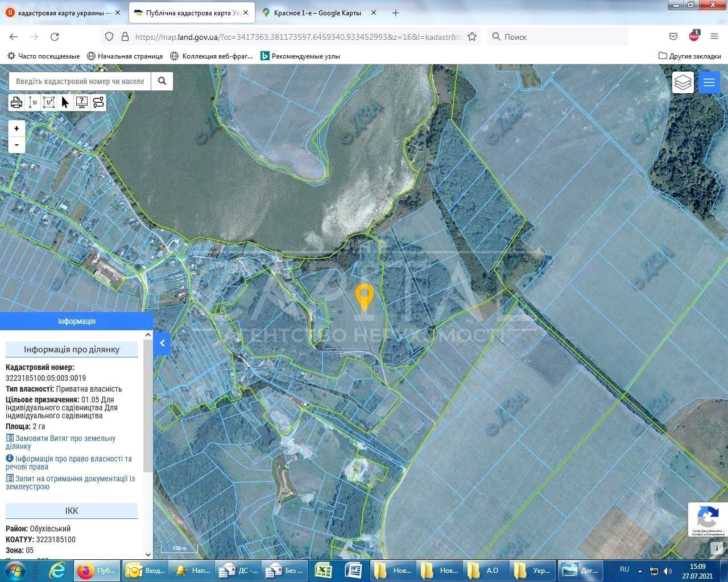Select the distance measurement tool

pos(33,102)
